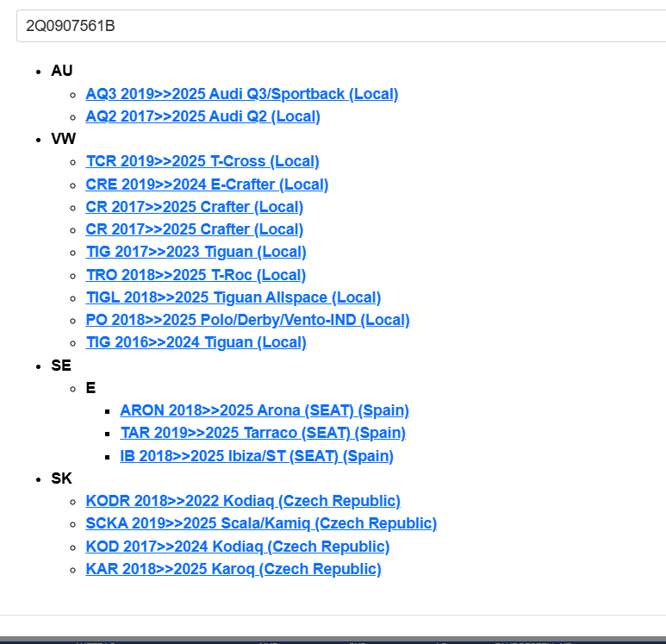Open IB Ibiza/ST (SEAT) link
The width and height of the screenshot is (666, 644).
pyautogui.click(x=256, y=456)
